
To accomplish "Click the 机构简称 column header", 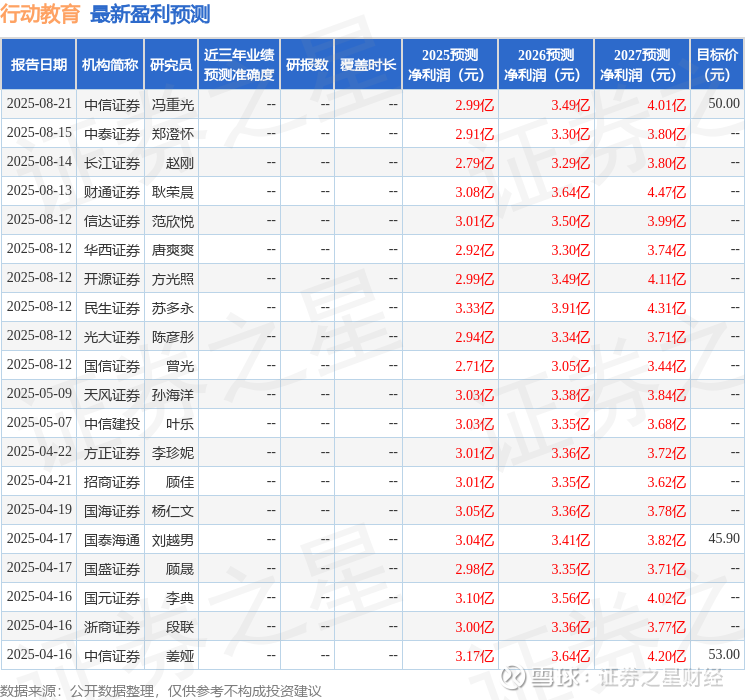I will point(110,65).
